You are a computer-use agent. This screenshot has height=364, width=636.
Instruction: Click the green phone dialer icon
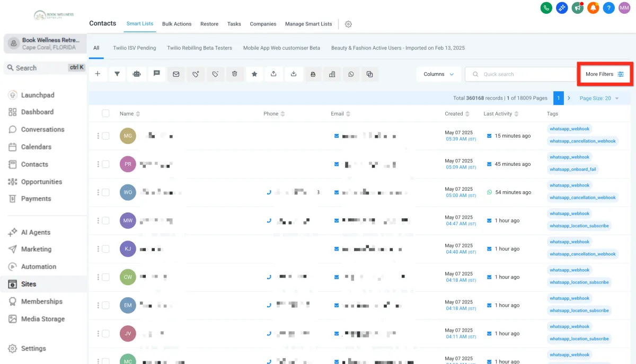(546, 8)
